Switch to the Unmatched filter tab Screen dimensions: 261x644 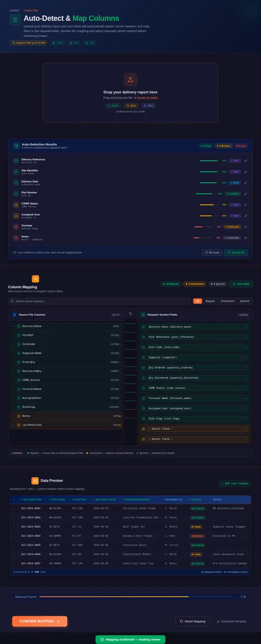227,301
